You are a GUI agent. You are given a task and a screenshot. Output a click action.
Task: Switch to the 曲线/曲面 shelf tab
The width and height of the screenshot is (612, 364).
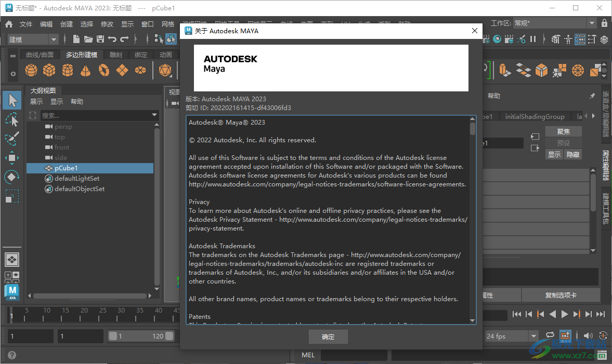40,55
